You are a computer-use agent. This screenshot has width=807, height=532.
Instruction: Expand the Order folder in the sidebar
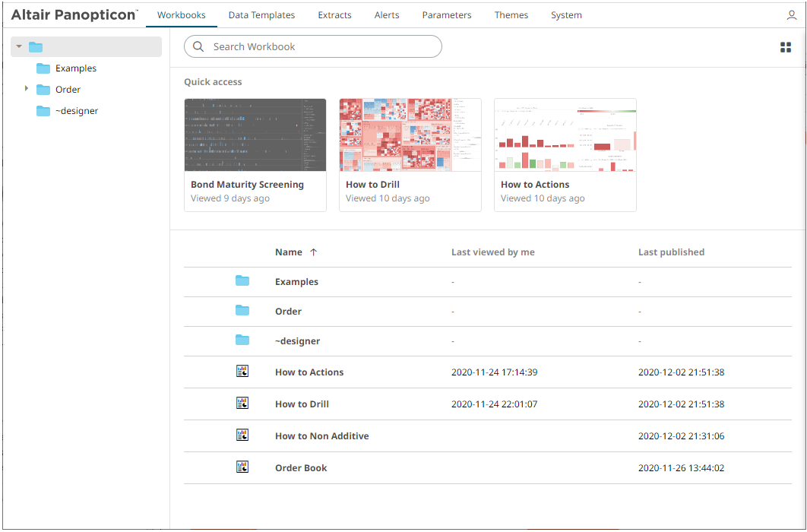(x=27, y=89)
